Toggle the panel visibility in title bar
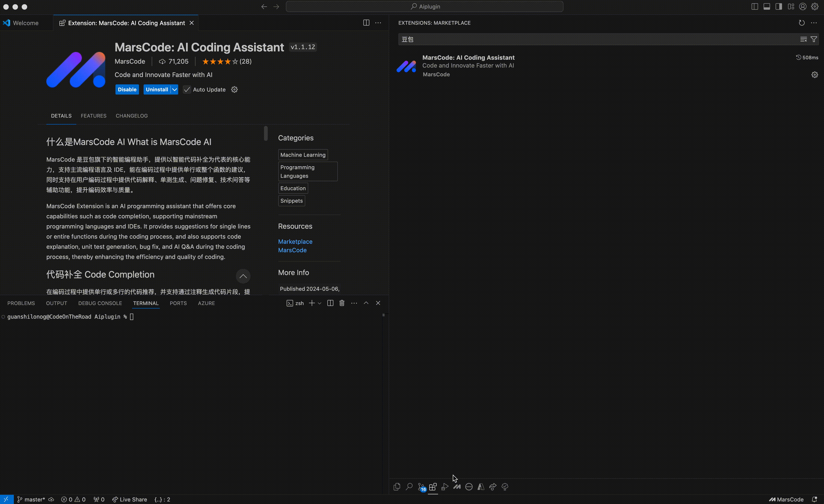824x504 pixels. [x=767, y=7]
